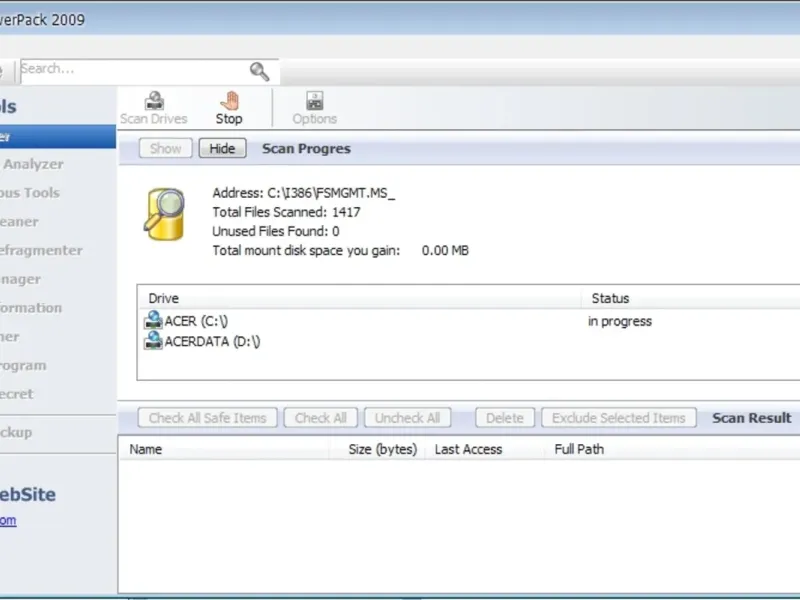Image resolution: width=800 pixels, height=600 pixels.
Task: Click the 'in progress' status text
Action: (x=620, y=321)
